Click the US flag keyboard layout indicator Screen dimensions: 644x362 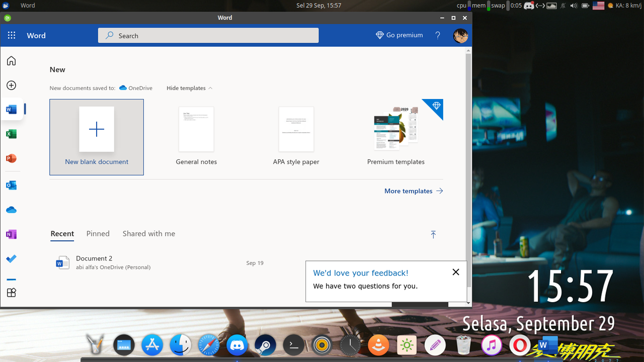click(x=598, y=6)
